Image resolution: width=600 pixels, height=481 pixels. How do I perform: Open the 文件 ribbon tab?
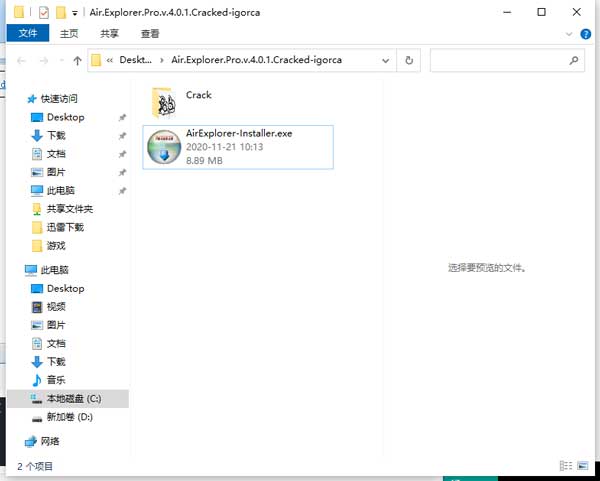[x=28, y=33]
